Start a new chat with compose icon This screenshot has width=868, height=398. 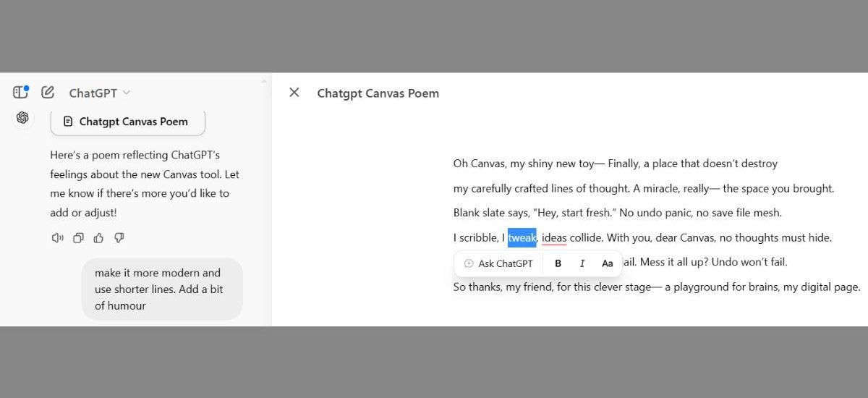[48, 92]
